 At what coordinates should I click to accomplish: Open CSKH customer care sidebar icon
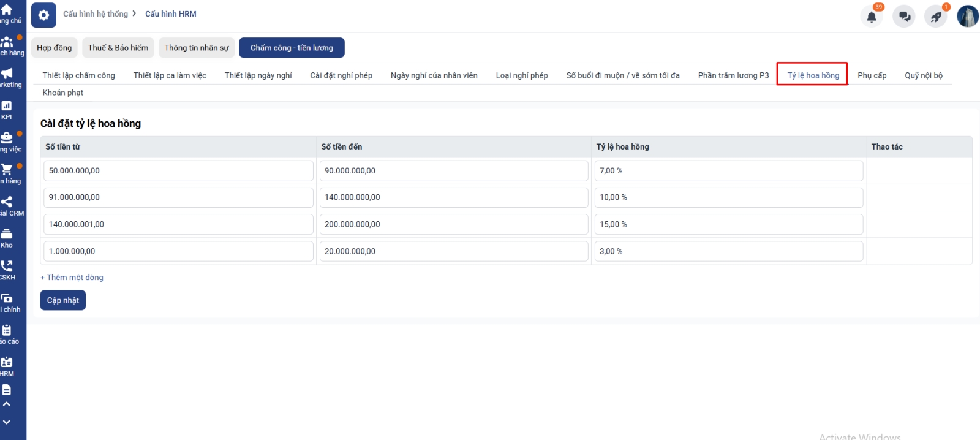click(7, 270)
